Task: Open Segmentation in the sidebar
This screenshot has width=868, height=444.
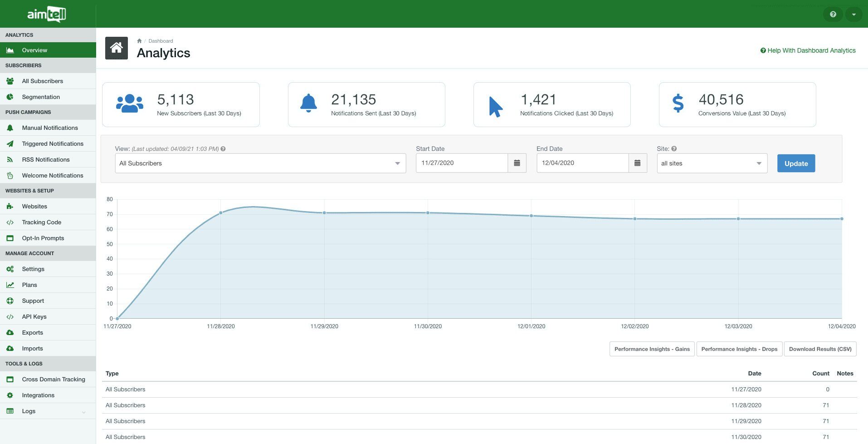Action: tap(41, 97)
